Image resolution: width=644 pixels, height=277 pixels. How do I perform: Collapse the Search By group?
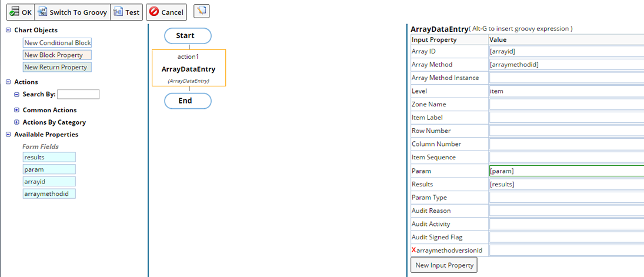pyautogui.click(x=16, y=95)
